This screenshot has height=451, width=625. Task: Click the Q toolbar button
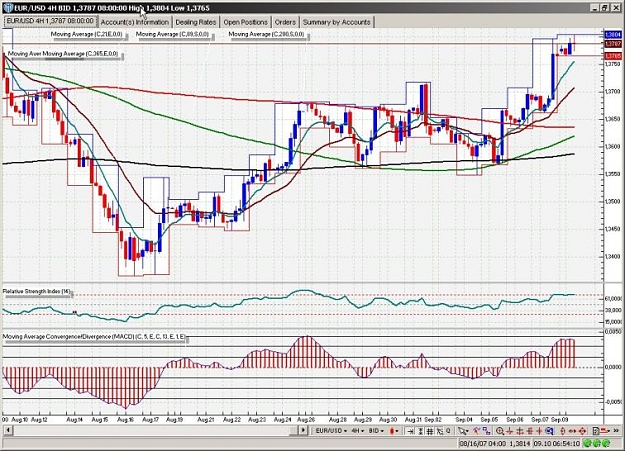448,431
